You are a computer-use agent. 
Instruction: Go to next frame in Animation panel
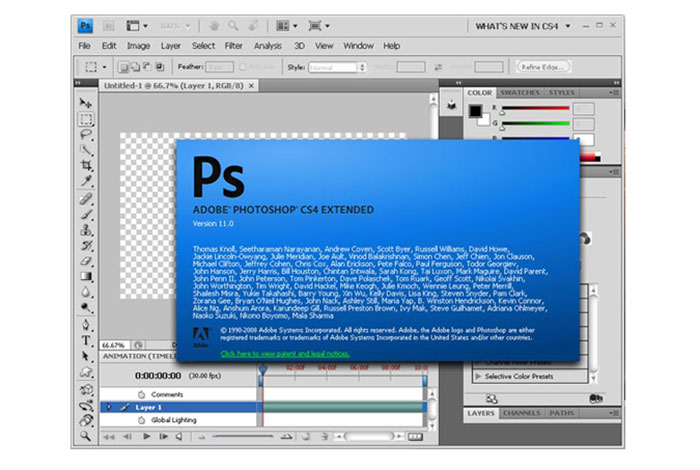pyautogui.click(x=163, y=437)
